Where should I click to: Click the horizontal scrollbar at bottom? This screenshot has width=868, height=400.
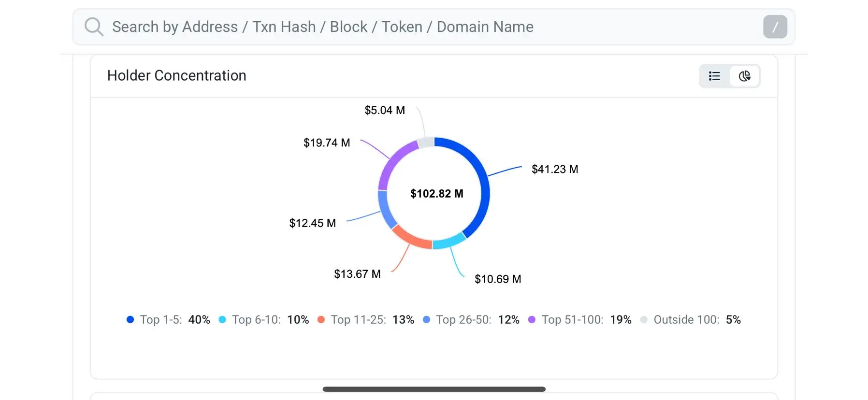pos(434,389)
